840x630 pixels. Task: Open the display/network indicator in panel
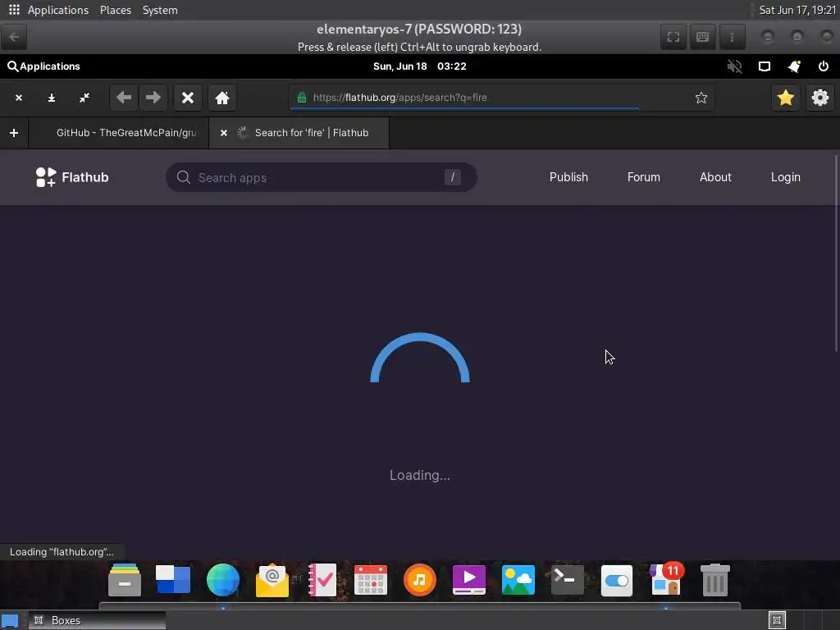click(765, 66)
